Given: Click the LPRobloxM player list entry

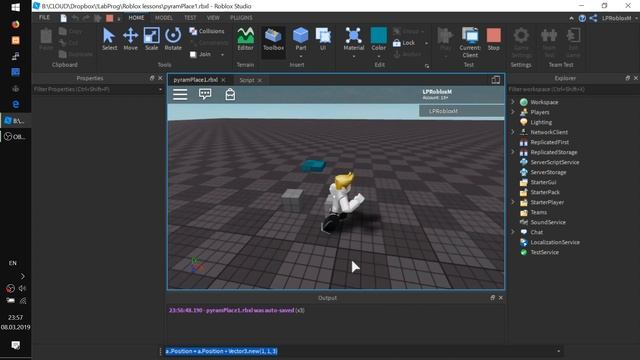Looking at the screenshot, I should (x=462, y=111).
